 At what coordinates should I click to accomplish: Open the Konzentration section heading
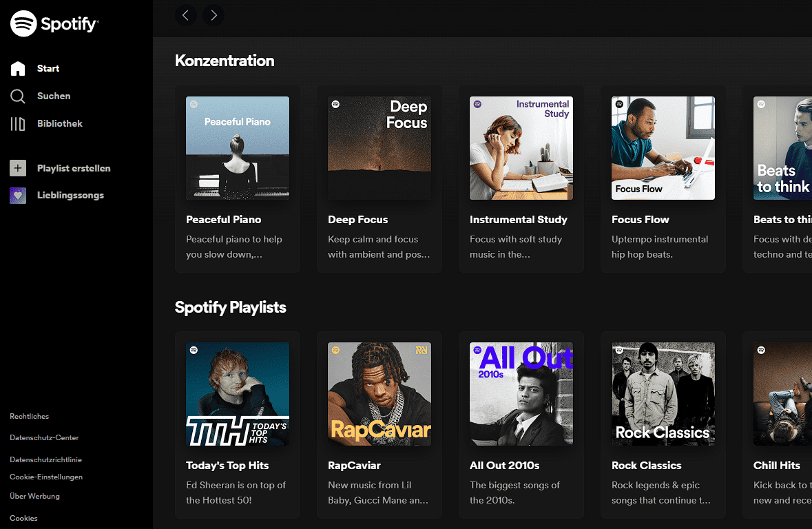[225, 61]
